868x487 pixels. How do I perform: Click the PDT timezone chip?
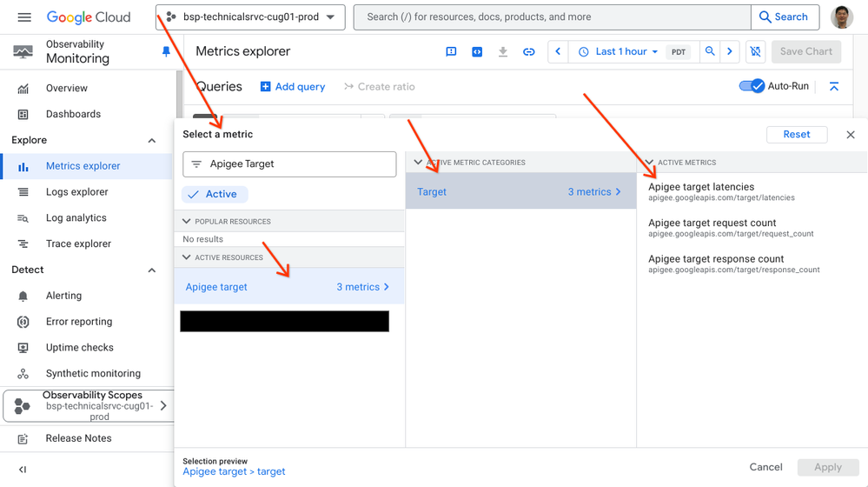coord(678,52)
